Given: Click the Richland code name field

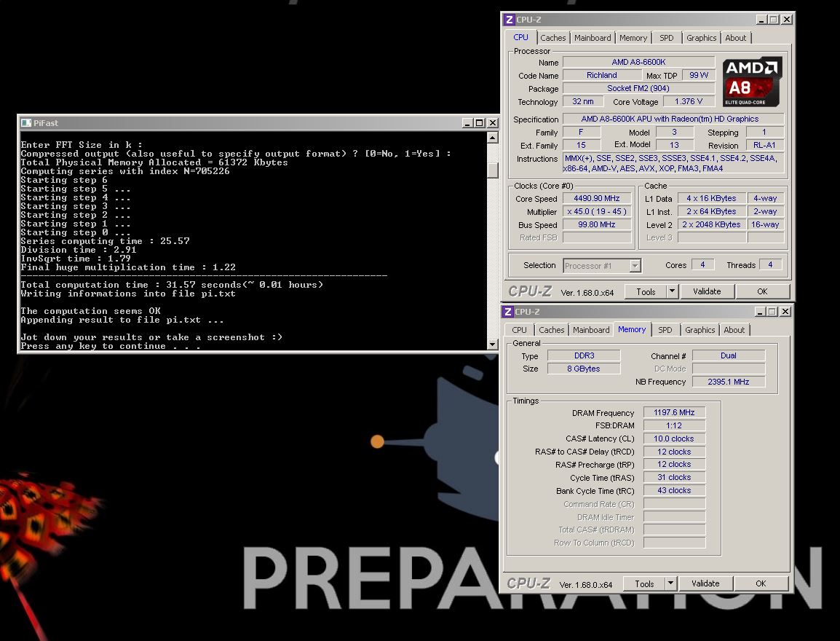Looking at the screenshot, I should click(601, 75).
